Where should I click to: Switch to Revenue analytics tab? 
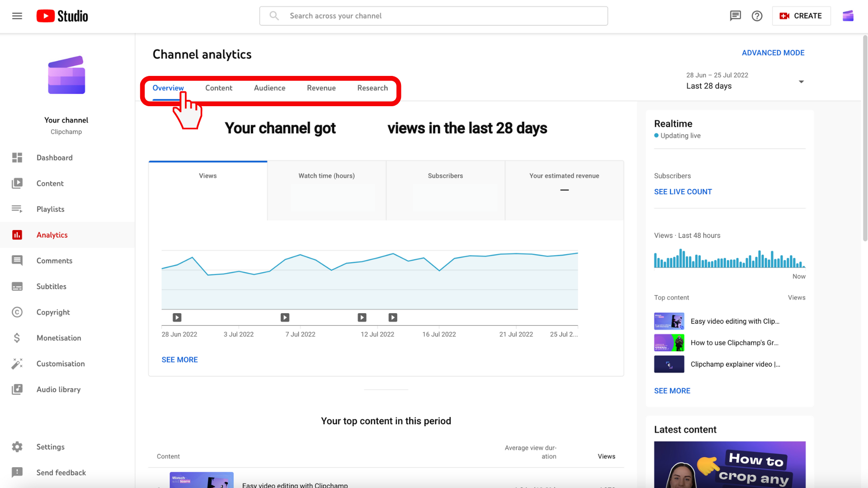click(321, 88)
